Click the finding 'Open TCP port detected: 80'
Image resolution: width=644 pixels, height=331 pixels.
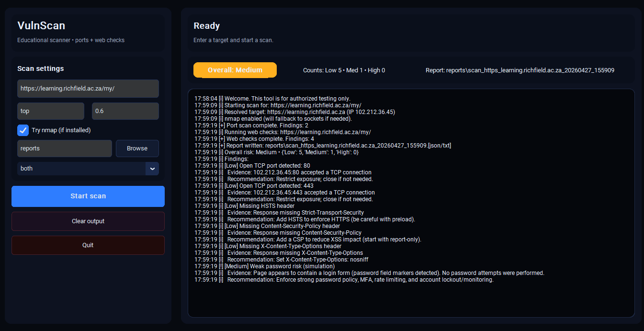(x=252, y=166)
